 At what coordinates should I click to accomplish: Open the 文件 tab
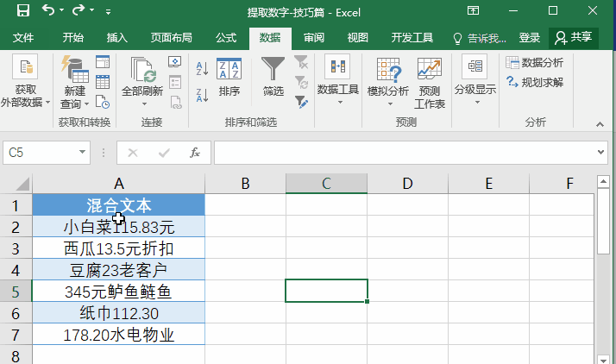point(23,38)
